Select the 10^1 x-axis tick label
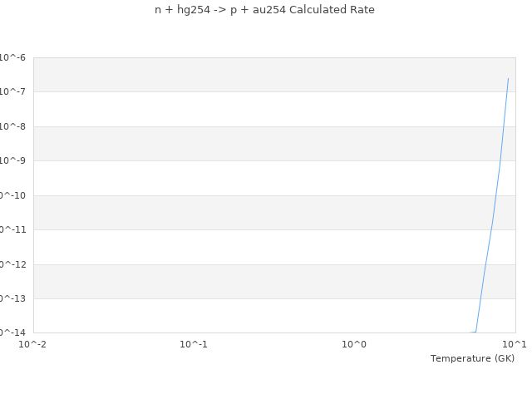 tap(514, 343)
